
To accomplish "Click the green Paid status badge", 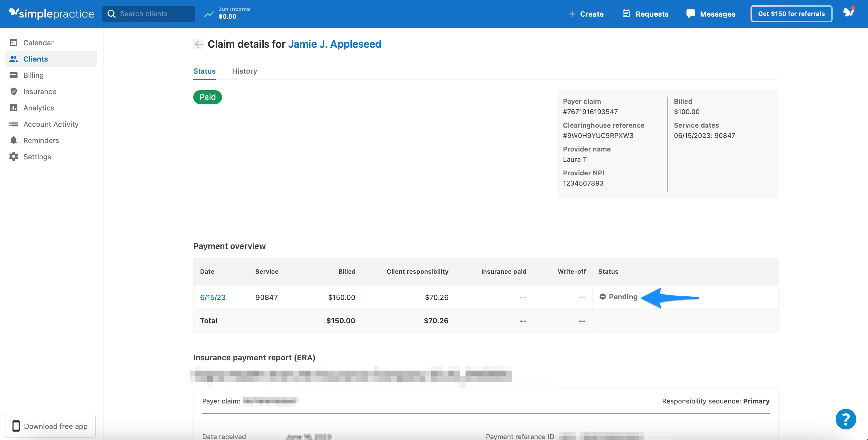I will [x=207, y=97].
